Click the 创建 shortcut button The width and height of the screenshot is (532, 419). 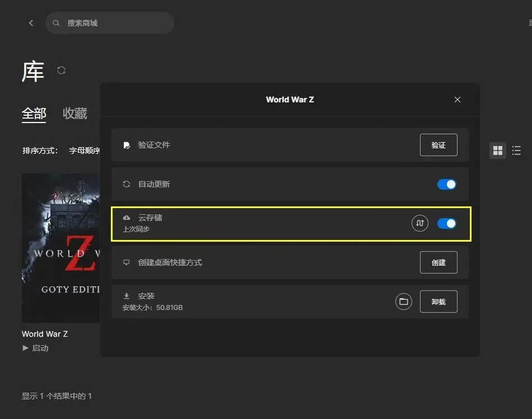(438, 262)
